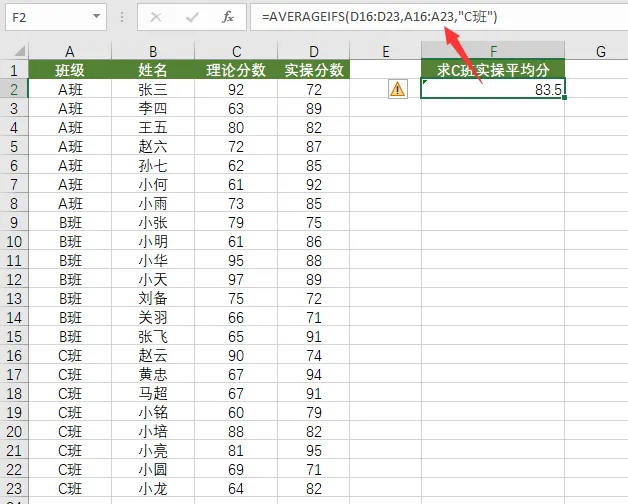Select name cell 小华
Screen dimensions: 628x504
(153, 260)
